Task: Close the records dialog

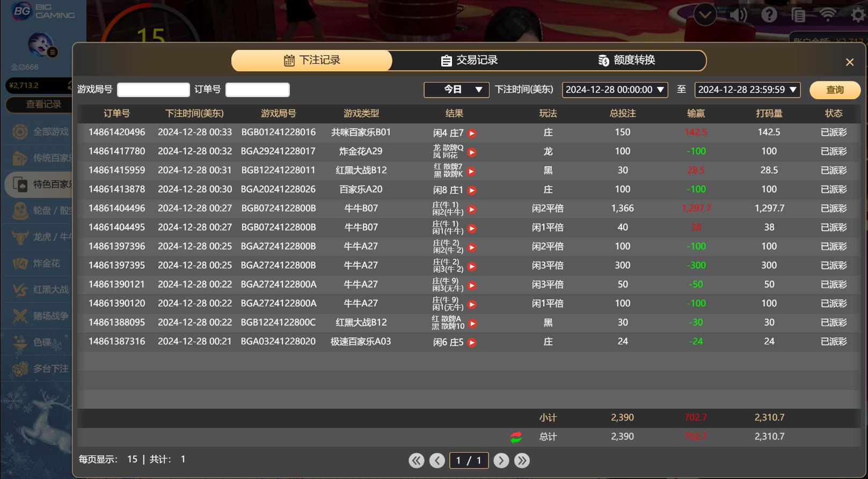Action: click(x=849, y=62)
